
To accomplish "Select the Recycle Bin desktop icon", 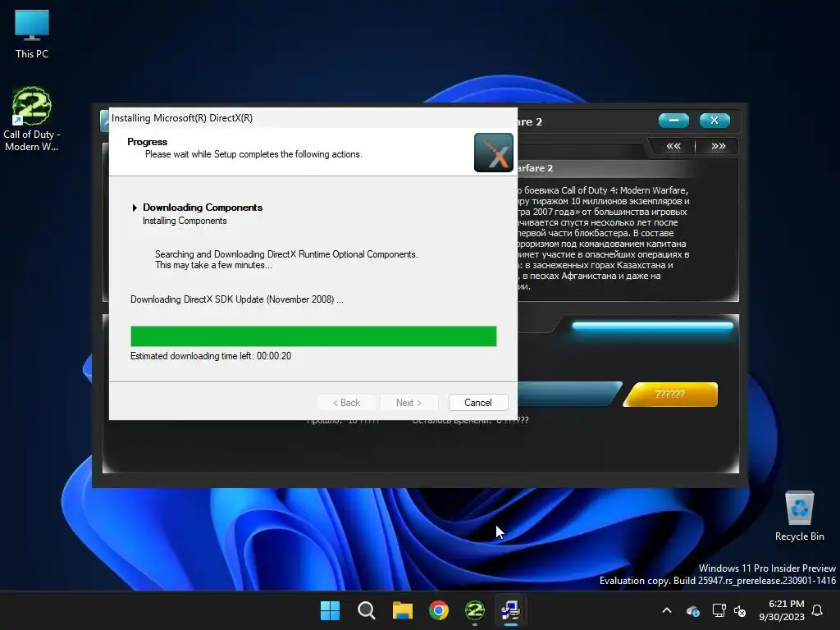I will (799, 516).
